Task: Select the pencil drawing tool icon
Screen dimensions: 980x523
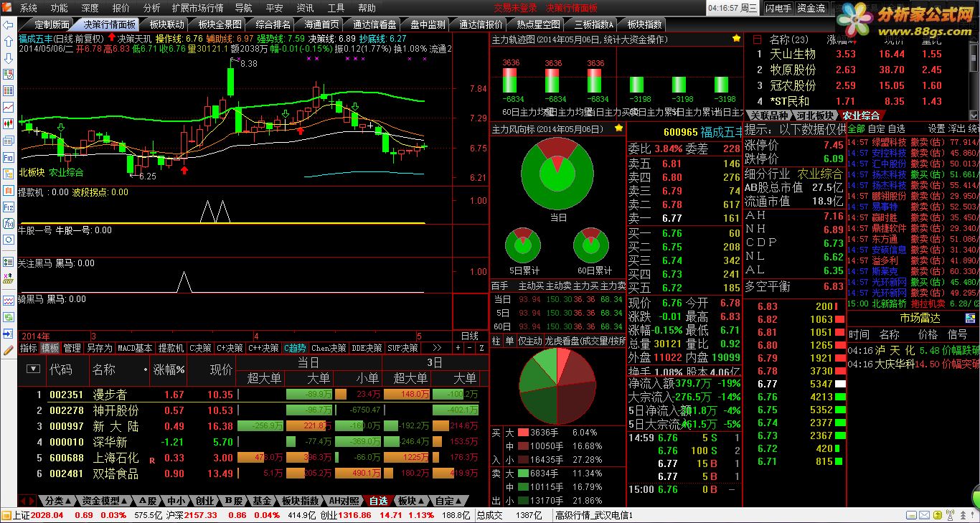Action: 8,350
